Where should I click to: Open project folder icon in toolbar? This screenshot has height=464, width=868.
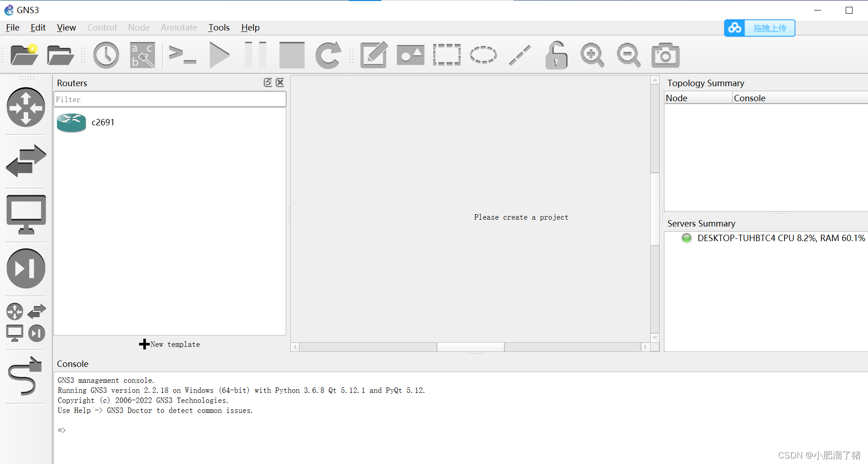tap(60, 55)
